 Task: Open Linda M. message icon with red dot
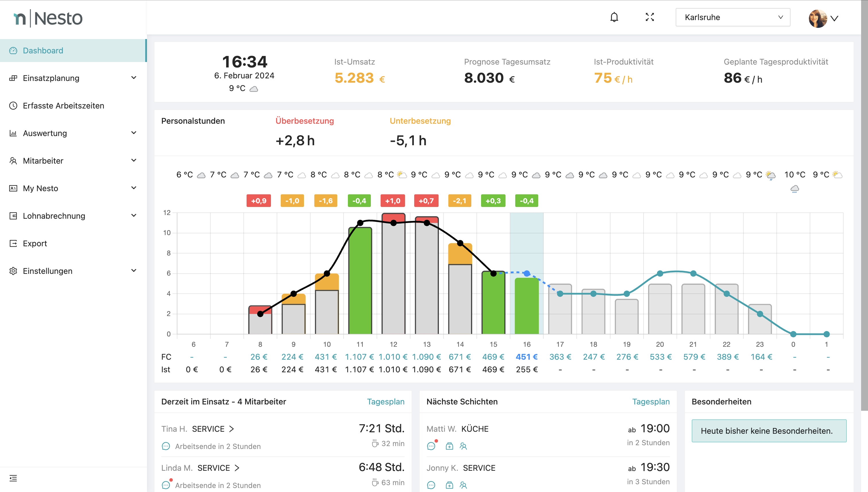[166, 485]
